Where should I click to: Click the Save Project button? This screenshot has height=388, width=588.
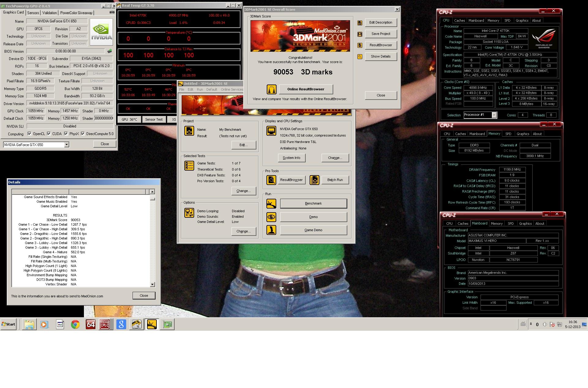point(381,34)
